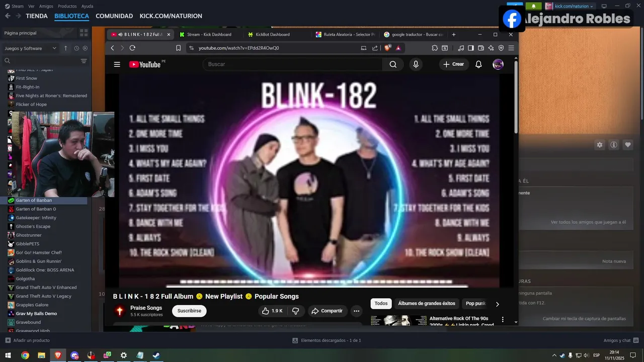Screen dimensions: 644x362
Task: Dislike the video with thumbs down
Action: [x=296, y=311]
